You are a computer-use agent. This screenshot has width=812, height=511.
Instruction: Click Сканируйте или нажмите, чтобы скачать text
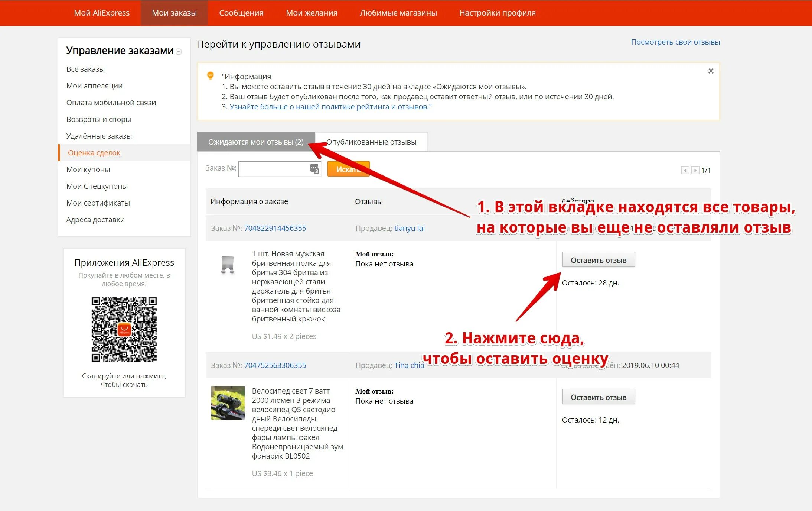pyautogui.click(x=124, y=380)
